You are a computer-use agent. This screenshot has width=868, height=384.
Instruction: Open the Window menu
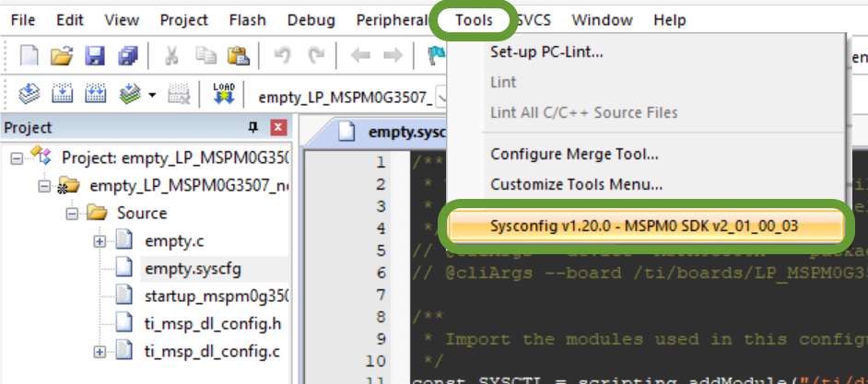[603, 20]
